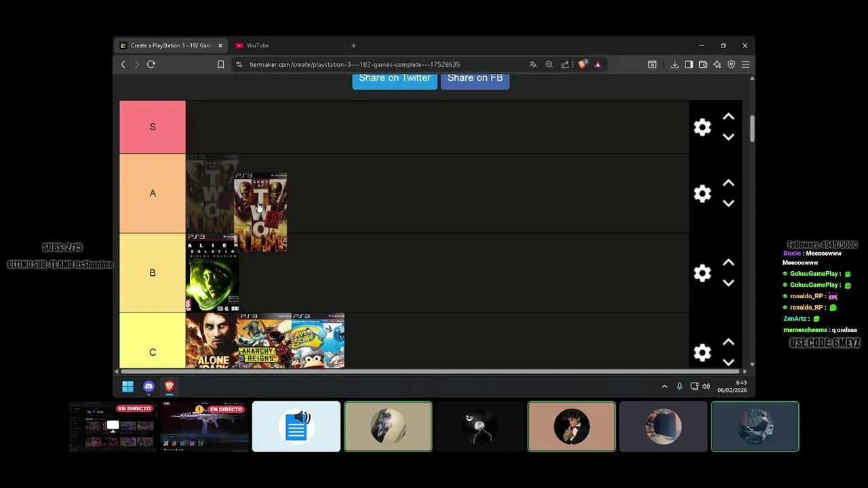Open Brave Shields lion icon
The image size is (868, 488).
click(x=582, y=64)
